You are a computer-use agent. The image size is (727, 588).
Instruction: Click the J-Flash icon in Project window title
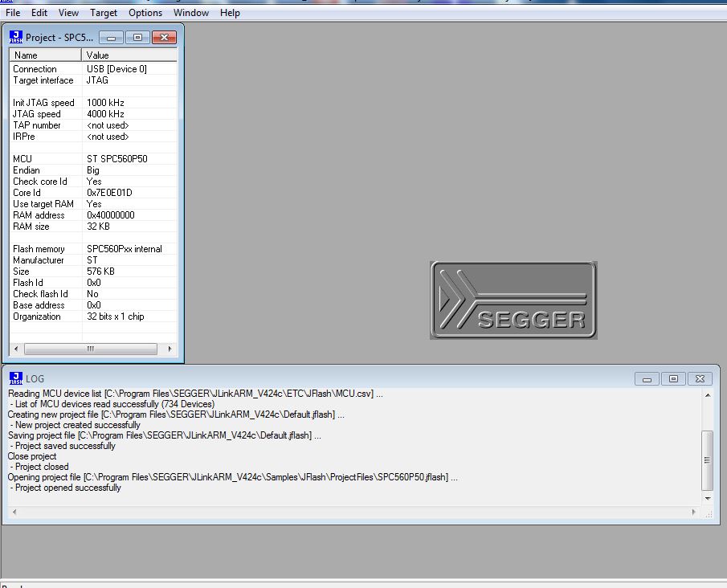16,37
